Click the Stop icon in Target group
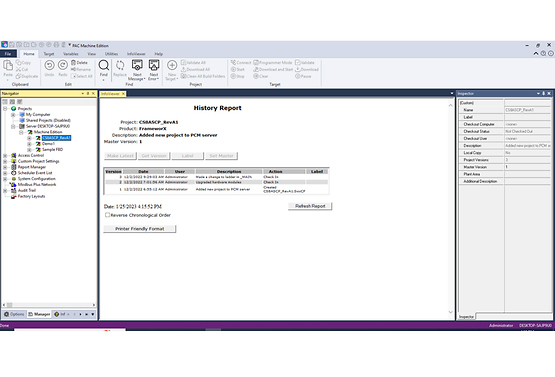Image resolution: width=555 pixels, height=377 pixels. point(233,76)
